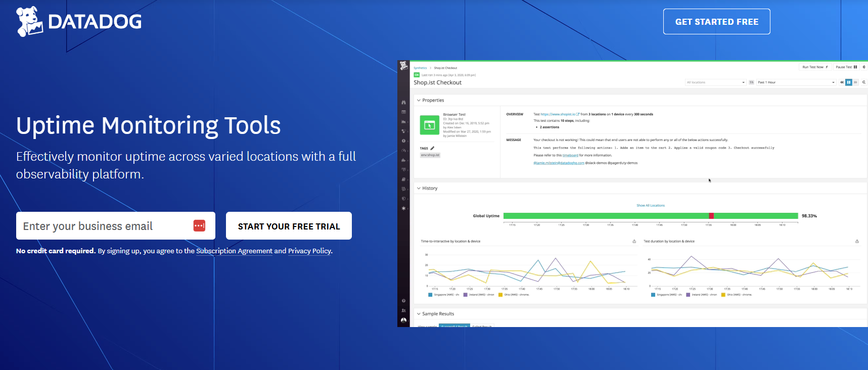Click the Test duration by location chart title

(x=669, y=241)
